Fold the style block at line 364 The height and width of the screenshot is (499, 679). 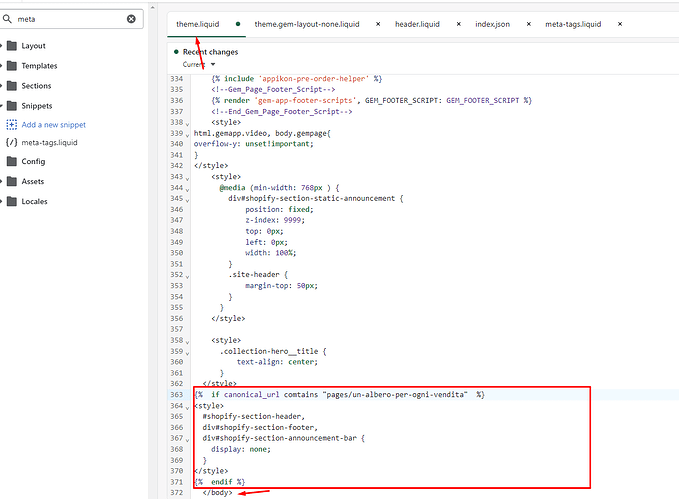tap(188, 407)
